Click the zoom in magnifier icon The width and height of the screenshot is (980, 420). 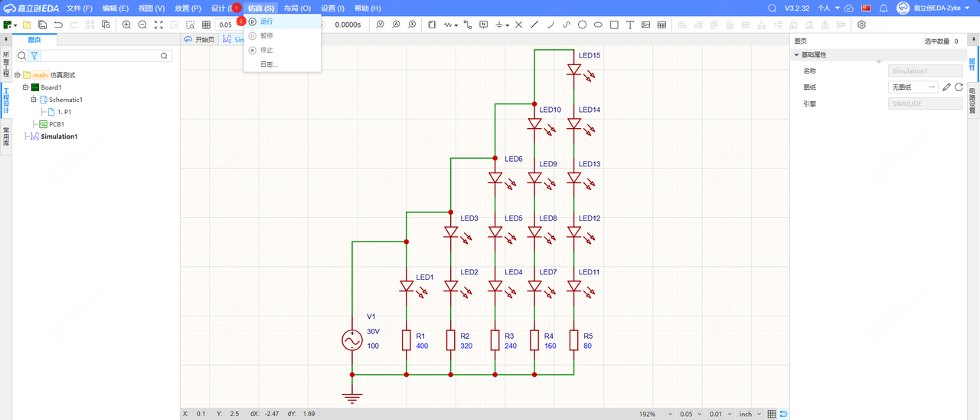[x=126, y=25]
